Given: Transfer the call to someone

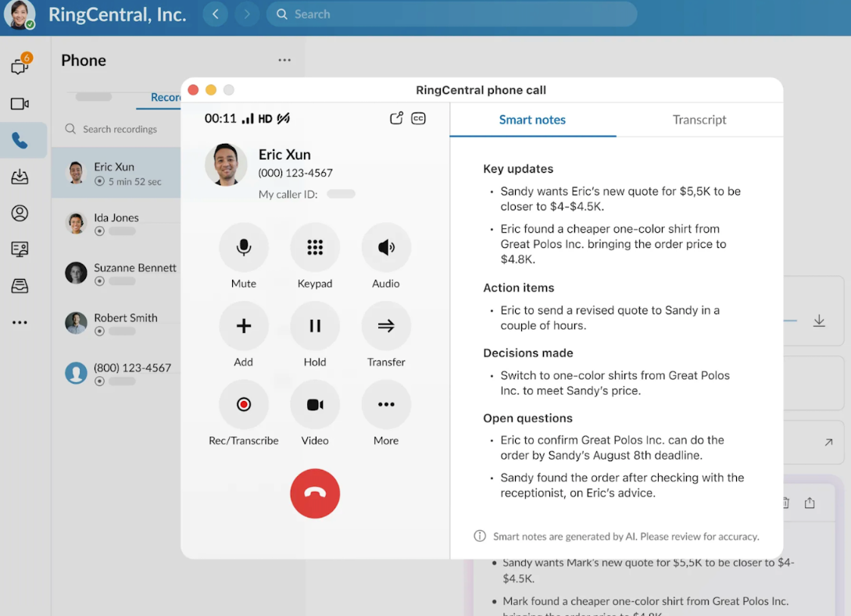Looking at the screenshot, I should point(386,326).
